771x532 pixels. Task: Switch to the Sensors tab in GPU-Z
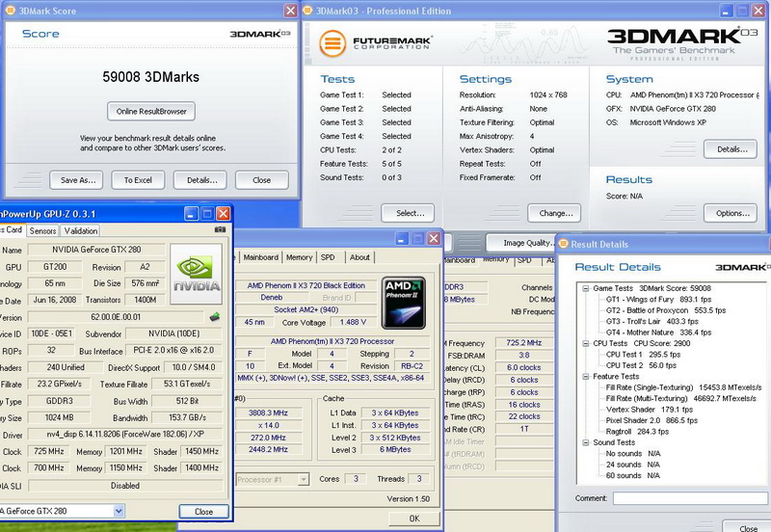click(x=42, y=230)
